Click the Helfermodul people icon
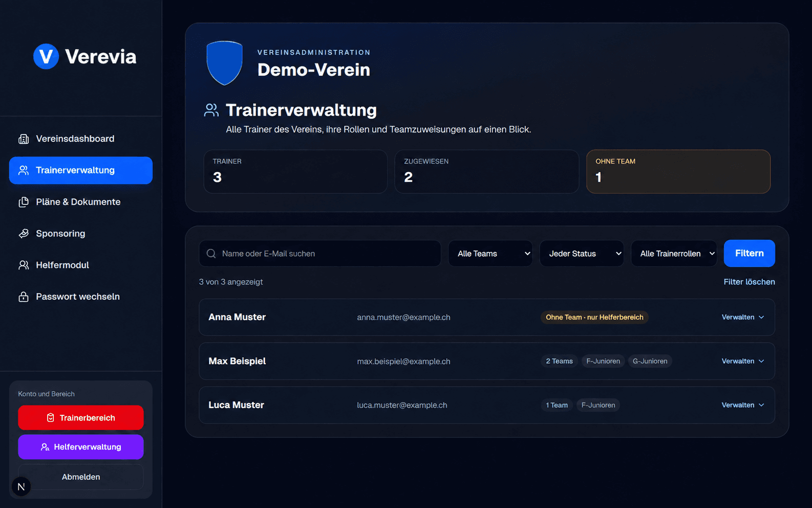The height and width of the screenshot is (508, 812). pos(24,265)
